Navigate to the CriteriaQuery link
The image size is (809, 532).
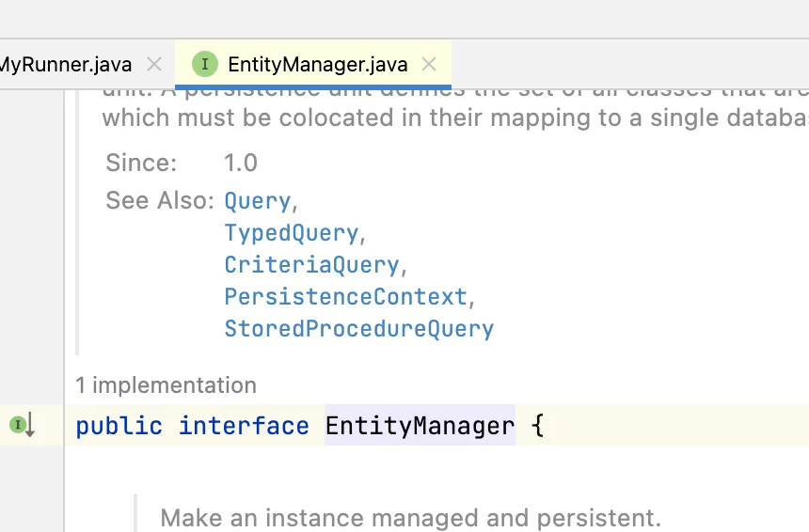(311, 265)
